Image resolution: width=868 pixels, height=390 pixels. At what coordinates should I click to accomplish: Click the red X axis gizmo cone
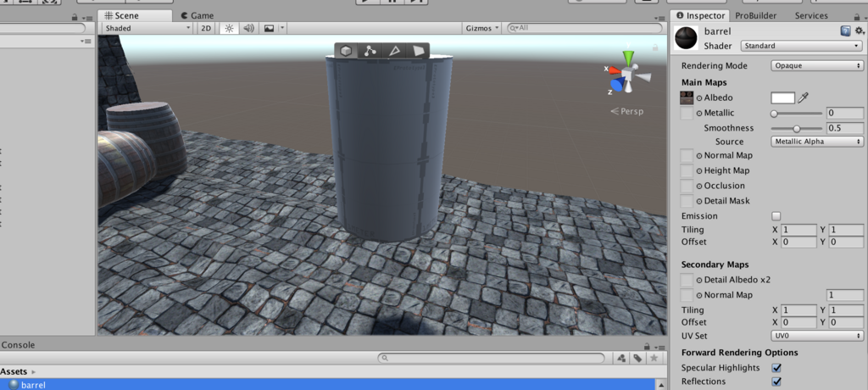[615, 70]
